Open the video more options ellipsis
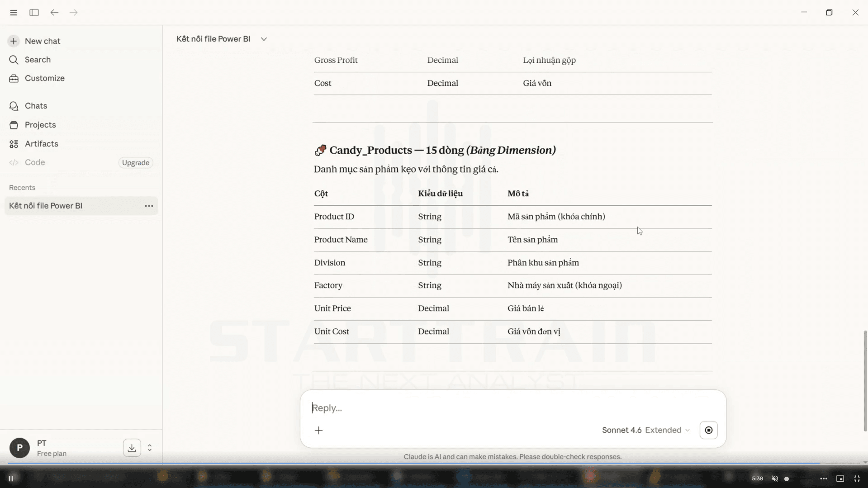Viewport: 868px width, 488px height. [x=824, y=479]
